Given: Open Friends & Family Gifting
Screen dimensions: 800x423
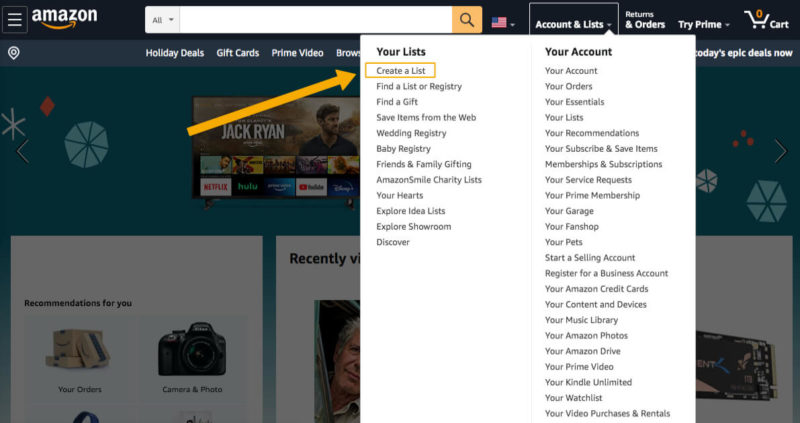Looking at the screenshot, I should 424,164.
